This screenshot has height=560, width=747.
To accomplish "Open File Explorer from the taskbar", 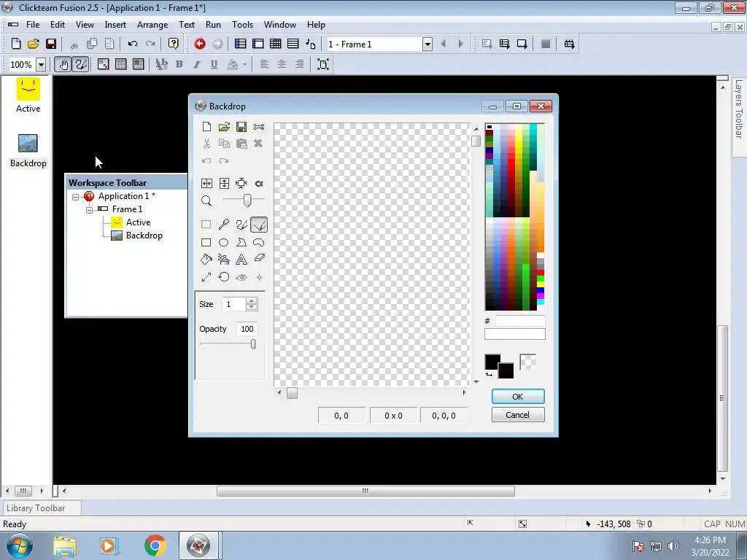I will click(x=65, y=545).
